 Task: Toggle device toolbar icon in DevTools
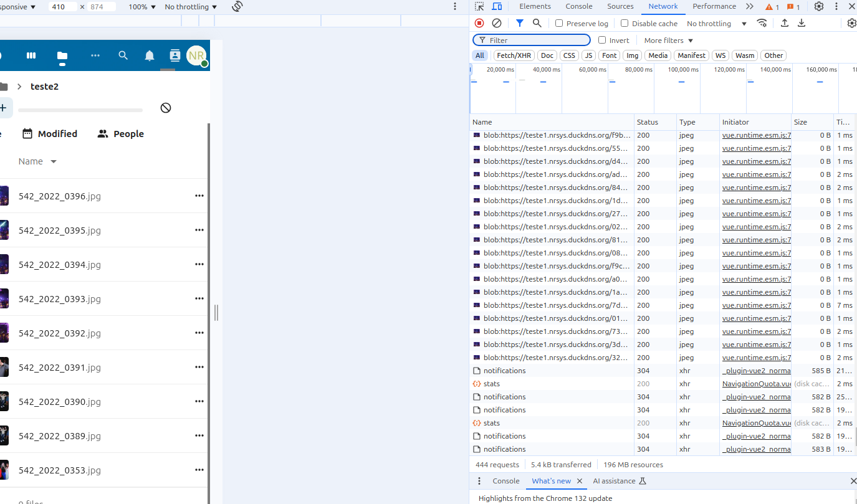[x=497, y=6]
